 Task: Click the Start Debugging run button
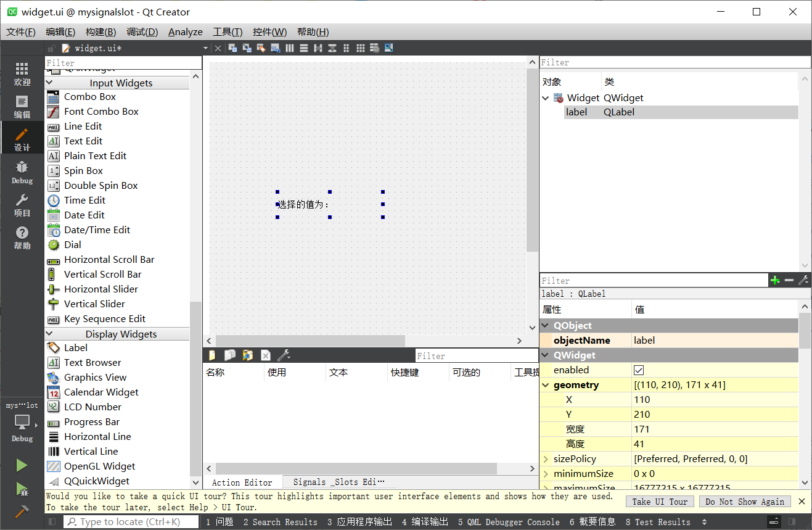(22, 489)
